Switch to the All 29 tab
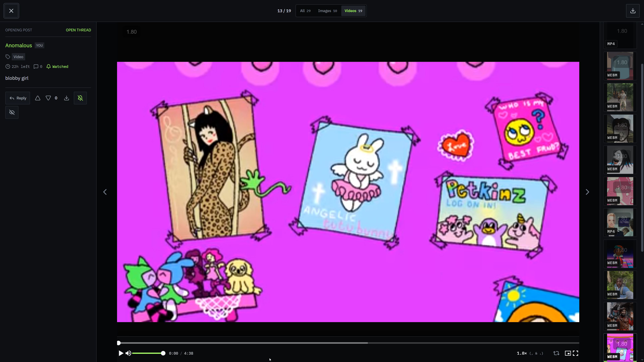644x362 pixels. 305,11
